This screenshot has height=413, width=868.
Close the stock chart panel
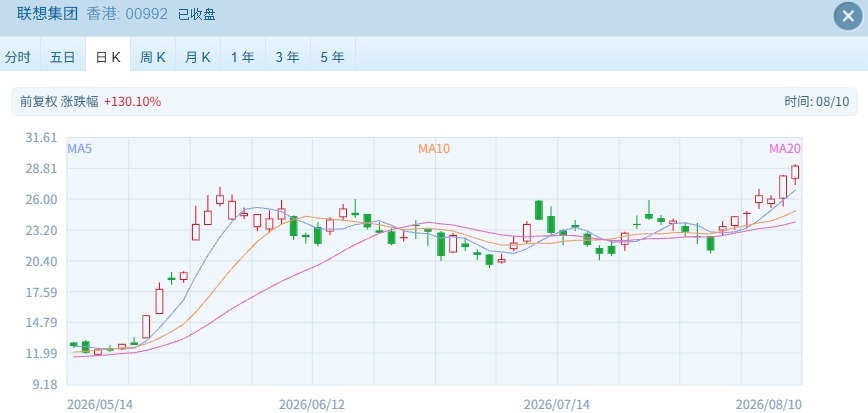point(848,17)
